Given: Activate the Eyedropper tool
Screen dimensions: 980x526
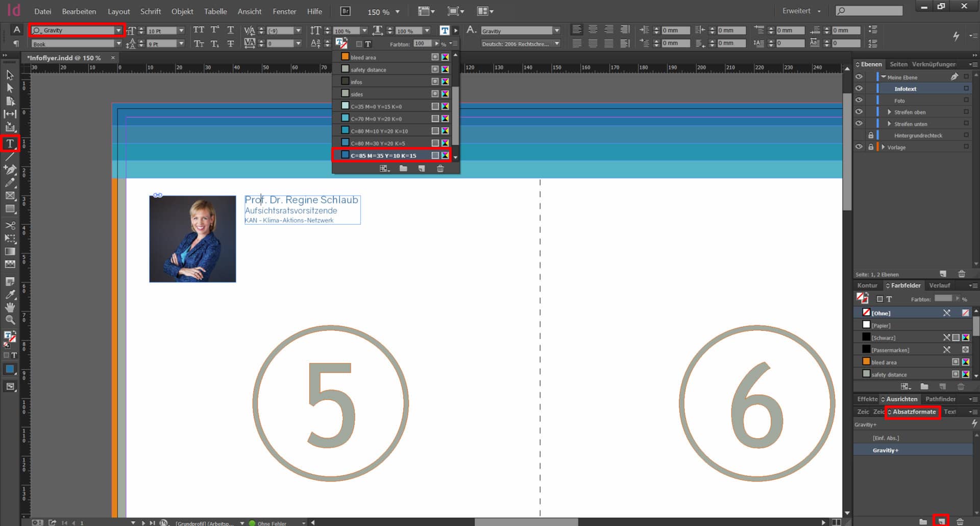Looking at the screenshot, I should [x=10, y=294].
